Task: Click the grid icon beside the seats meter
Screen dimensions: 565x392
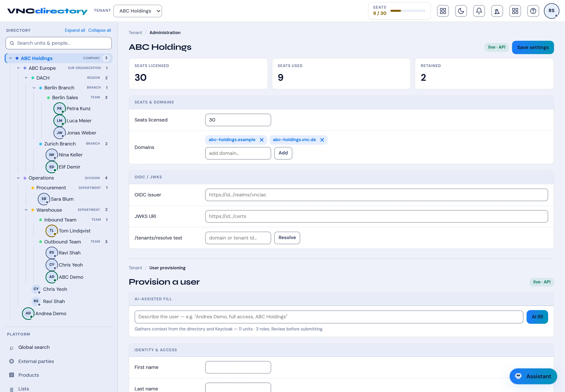Action: point(443,11)
